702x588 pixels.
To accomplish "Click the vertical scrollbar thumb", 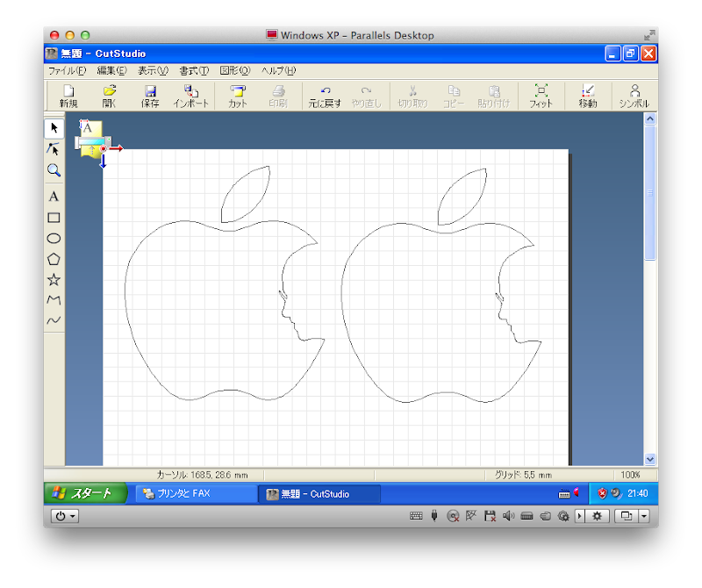I will point(650,192).
